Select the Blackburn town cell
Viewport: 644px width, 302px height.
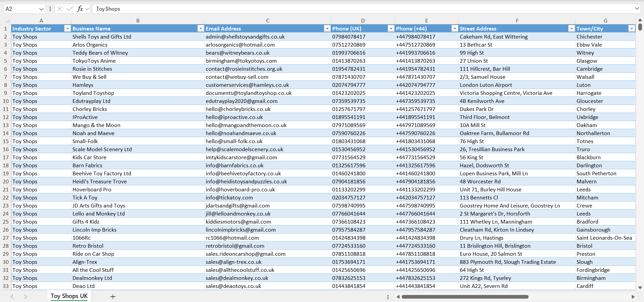coord(605,157)
